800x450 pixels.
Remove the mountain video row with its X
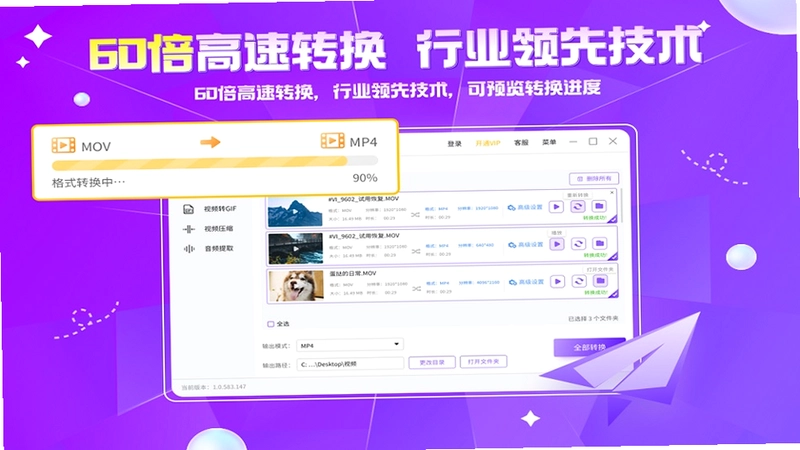(x=612, y=192)
